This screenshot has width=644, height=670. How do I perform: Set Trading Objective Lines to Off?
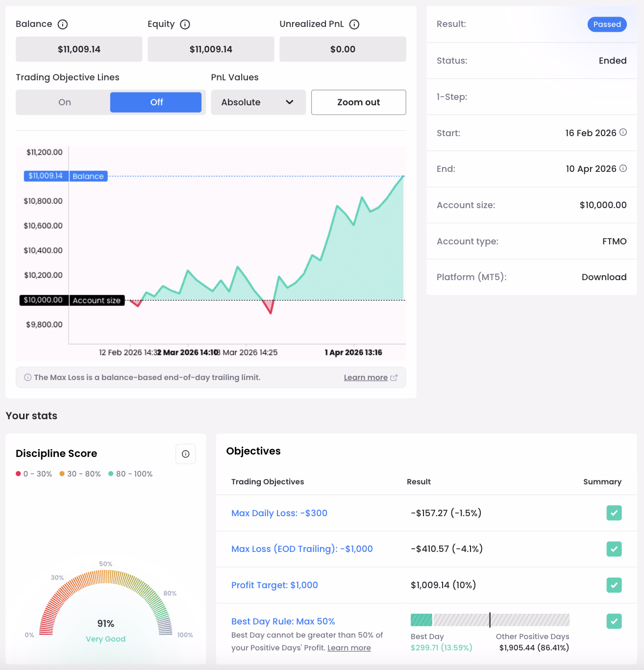pyautogui.click(x=156, y=102)
